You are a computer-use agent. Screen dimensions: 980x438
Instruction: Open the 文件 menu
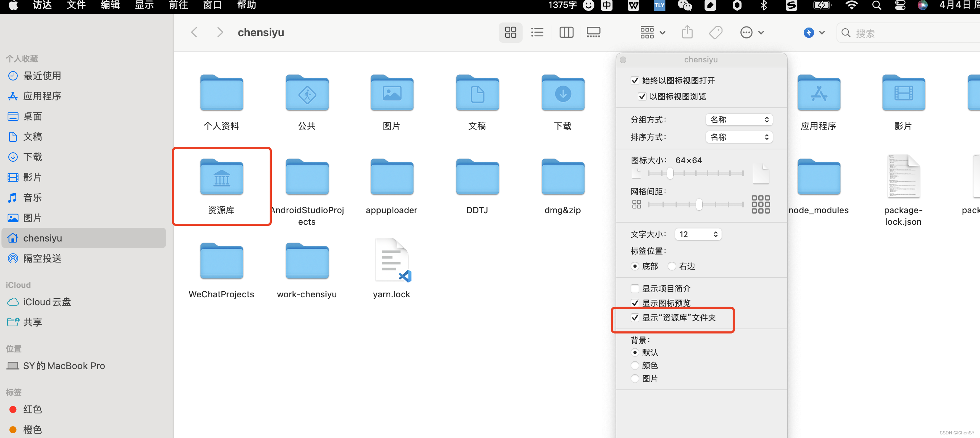76,5
